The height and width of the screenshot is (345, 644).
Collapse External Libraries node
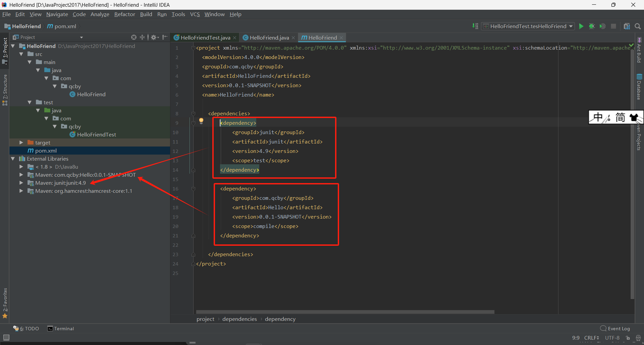coord(13,159)
